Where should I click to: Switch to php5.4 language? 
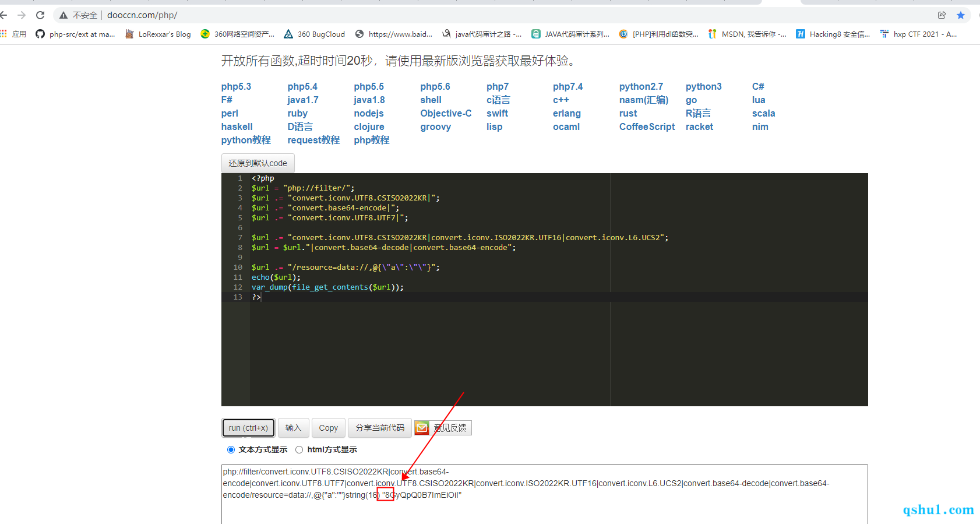point(302,86)
